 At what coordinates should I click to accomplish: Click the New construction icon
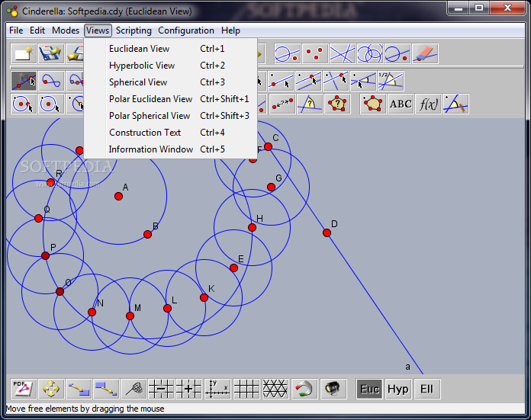(24, 54)
